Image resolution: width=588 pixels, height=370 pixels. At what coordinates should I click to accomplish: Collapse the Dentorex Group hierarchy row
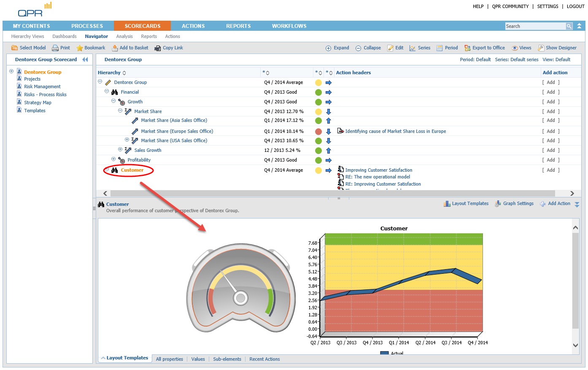click(100, 82)
